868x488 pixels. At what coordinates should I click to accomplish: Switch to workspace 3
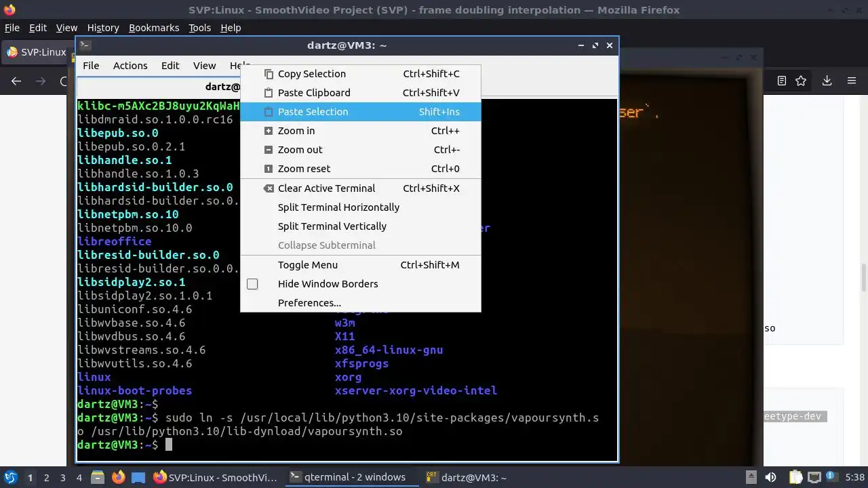62,477
